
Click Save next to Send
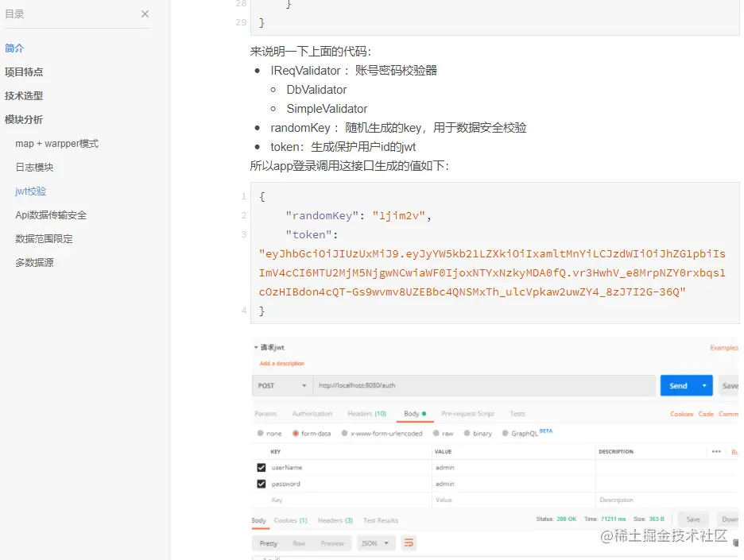730,385
